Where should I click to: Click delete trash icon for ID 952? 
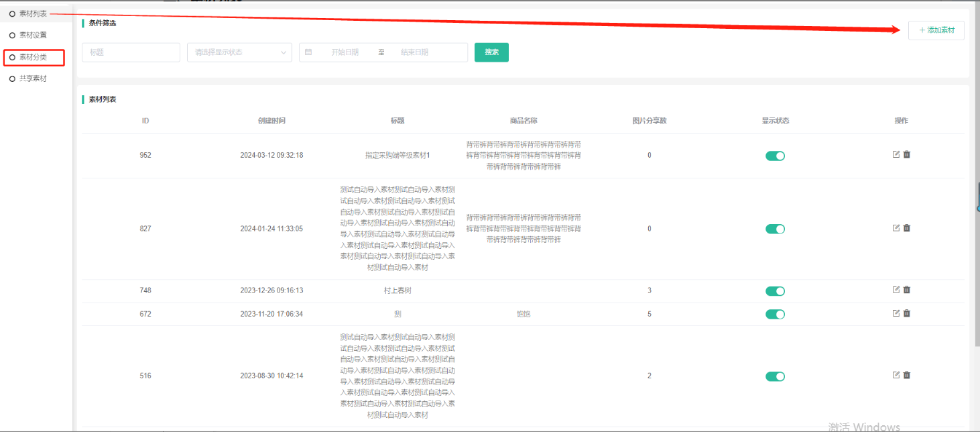tap(907, 154)
